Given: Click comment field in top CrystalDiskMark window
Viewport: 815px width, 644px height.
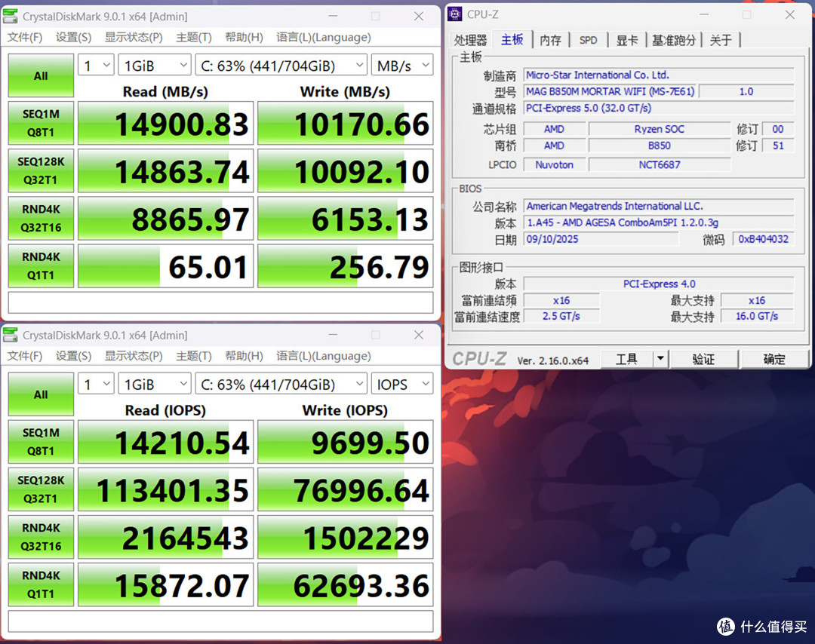Looking at the screenshot, I should tap(220, 302).
